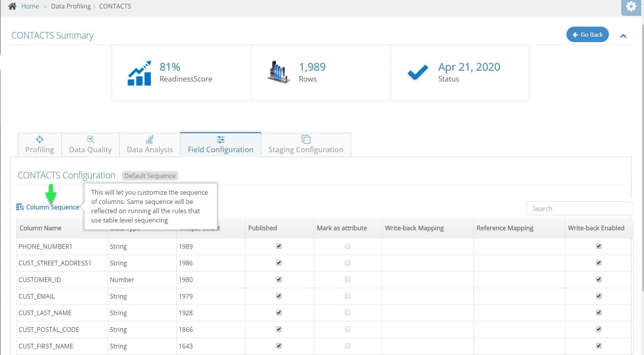Click the CONTACTS Summary heading
This screenshot has height=355, width=644.
point(52,36)
